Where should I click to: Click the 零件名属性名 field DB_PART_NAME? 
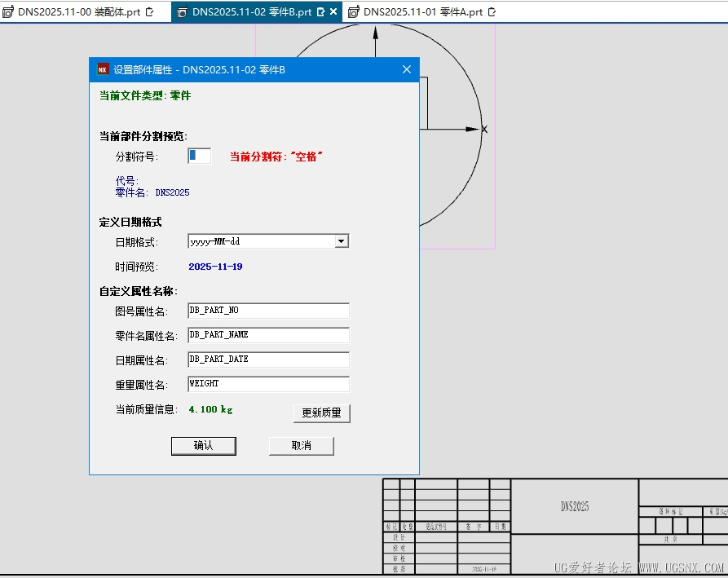tap(268, 335)
